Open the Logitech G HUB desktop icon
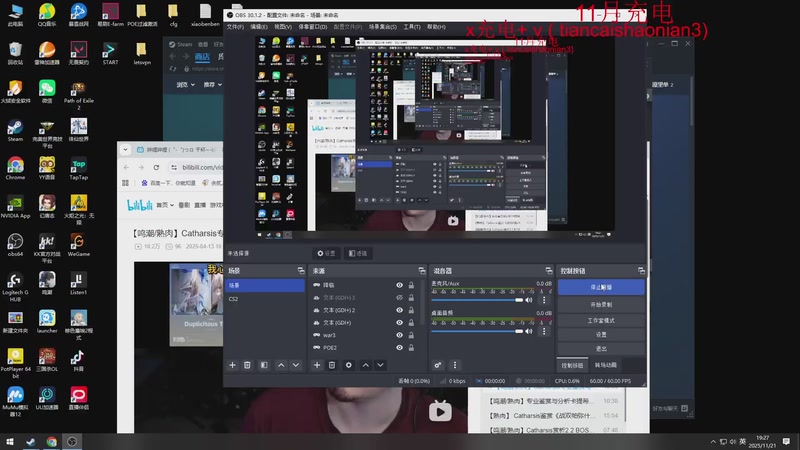 click(x=15, y=287)
